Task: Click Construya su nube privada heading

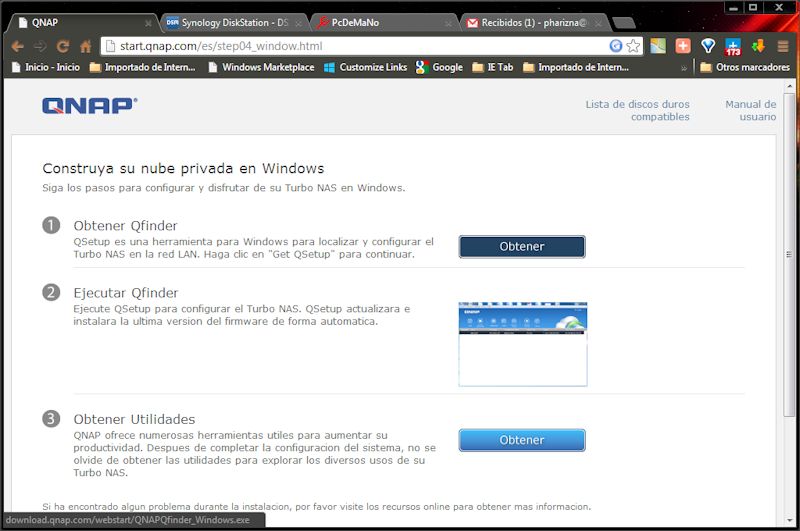Action: [x=183, y=168]
